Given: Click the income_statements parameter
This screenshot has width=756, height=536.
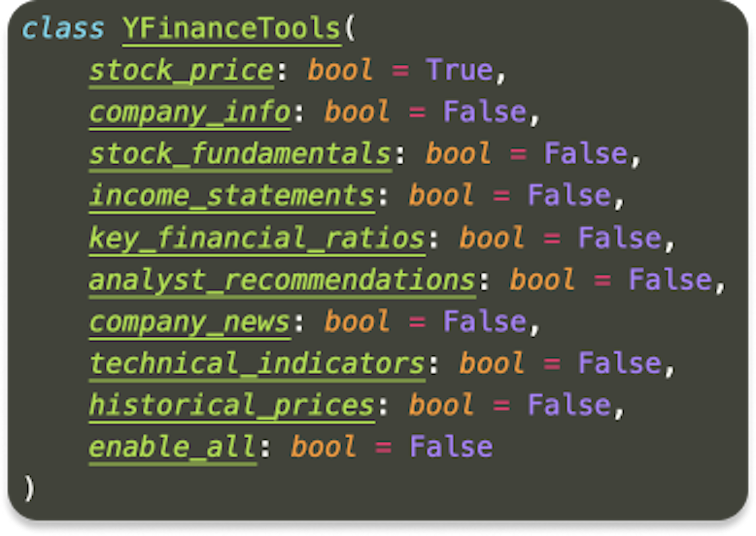Looking at the screenshot, I should tap(232, 196).
